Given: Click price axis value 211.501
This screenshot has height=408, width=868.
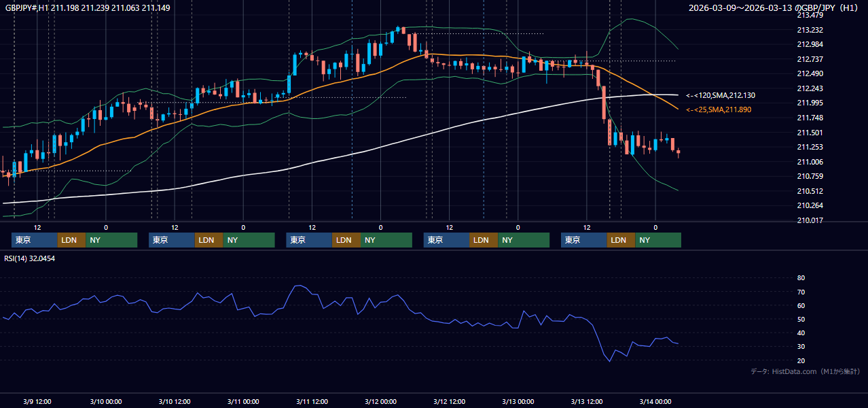Looking at the screenshot, I should (x=810, y=133).
